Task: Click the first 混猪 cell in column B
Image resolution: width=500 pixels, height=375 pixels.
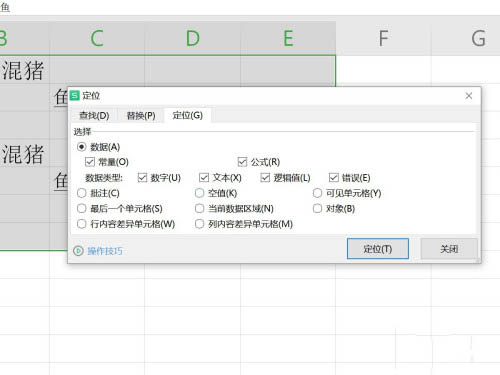Action: click(x=25, y=69)
